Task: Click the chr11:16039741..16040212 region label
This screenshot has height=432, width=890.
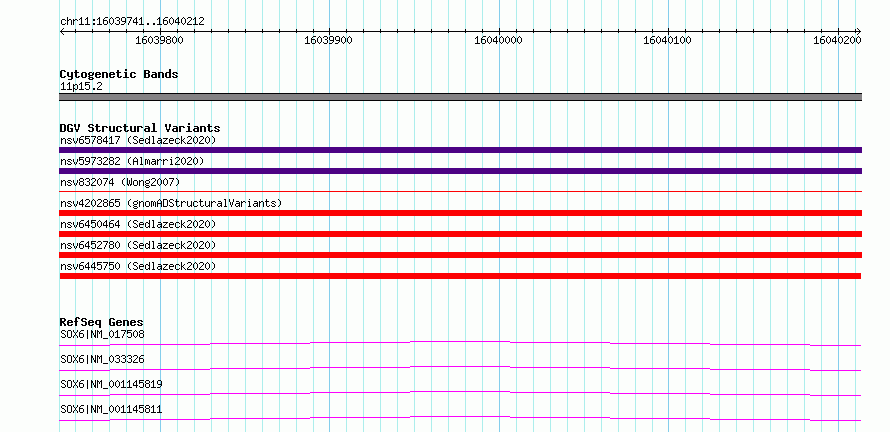Action: [132, 22]
